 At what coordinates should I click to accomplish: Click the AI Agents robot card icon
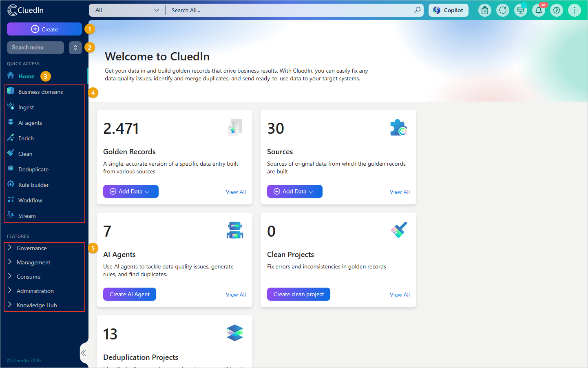[235, 230]
